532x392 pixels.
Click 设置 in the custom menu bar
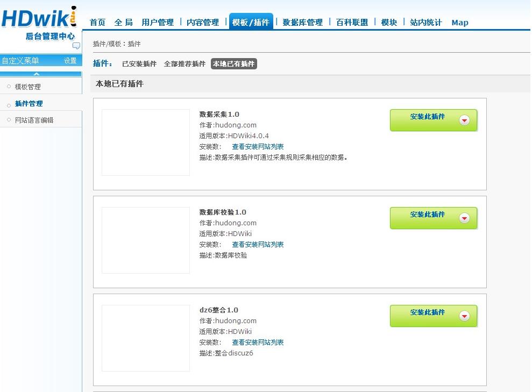pos(70,61)
